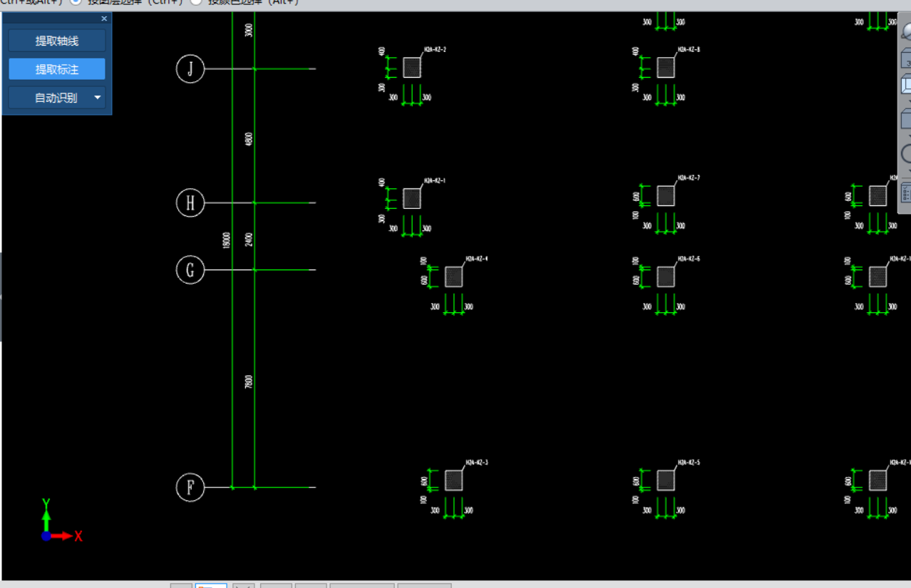Expand the 自动识别 dropdown arrow
This screenshot has width=911, height=588.
pyautogui.click(x=98, y=98)
